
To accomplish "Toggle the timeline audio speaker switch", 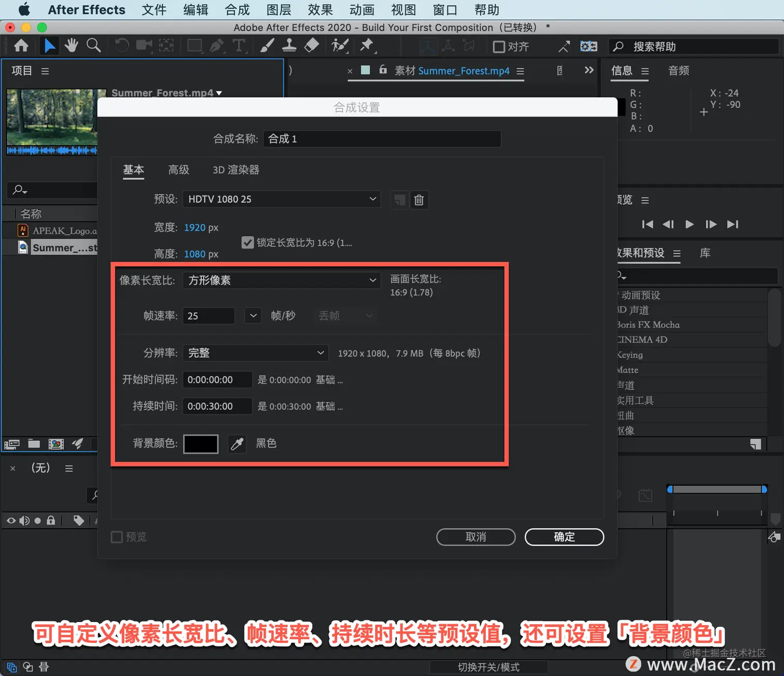I will [x=24, y=520].
